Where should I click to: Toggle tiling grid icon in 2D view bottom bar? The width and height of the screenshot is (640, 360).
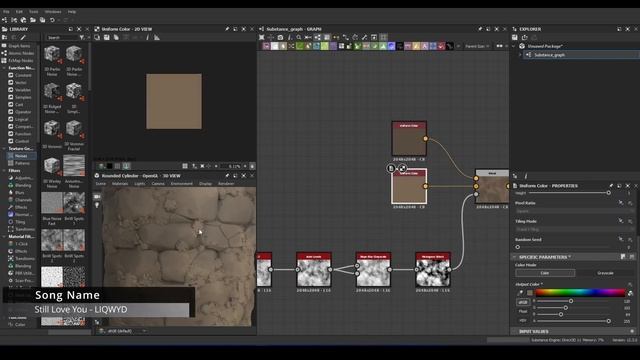click(185, 166)
